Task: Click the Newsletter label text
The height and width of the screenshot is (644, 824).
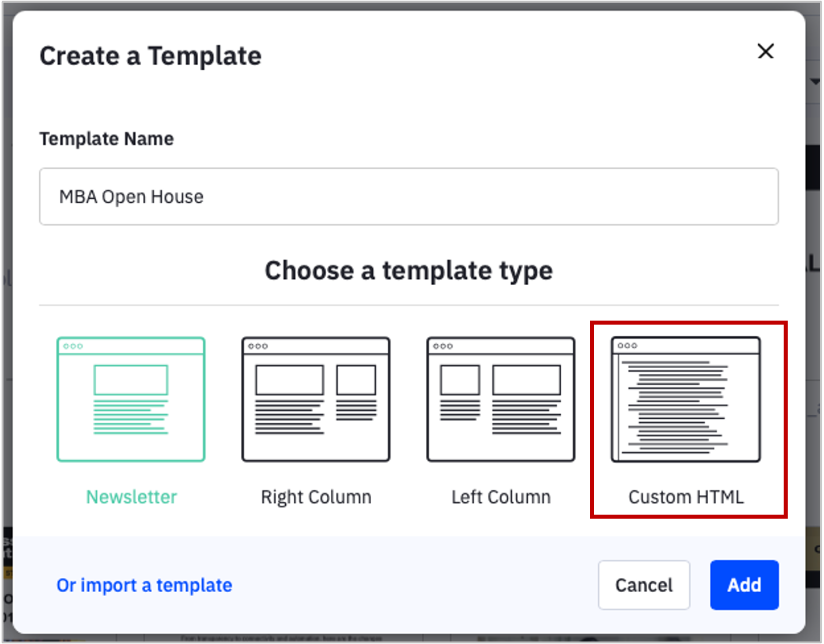Action: pos(131,497)
